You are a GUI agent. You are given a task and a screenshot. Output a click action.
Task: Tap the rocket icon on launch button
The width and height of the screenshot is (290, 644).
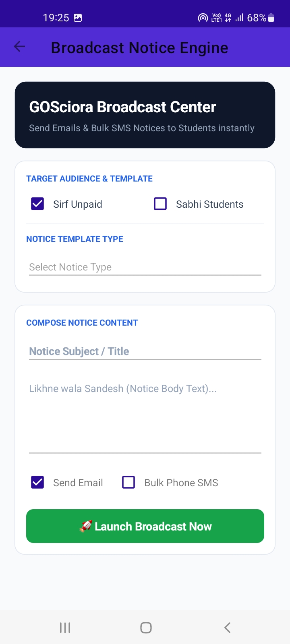point(85,526)
